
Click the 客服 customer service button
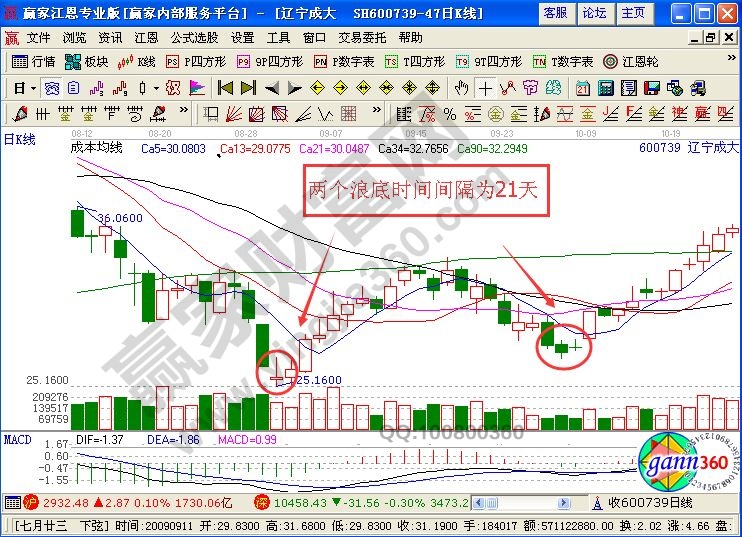pyautogui.click(x=554, y=13)
